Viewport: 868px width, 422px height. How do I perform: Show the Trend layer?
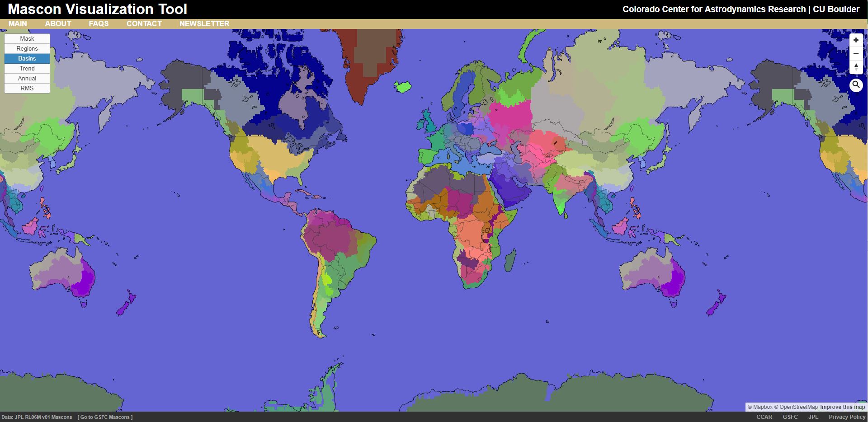click(x=27, y=69)
